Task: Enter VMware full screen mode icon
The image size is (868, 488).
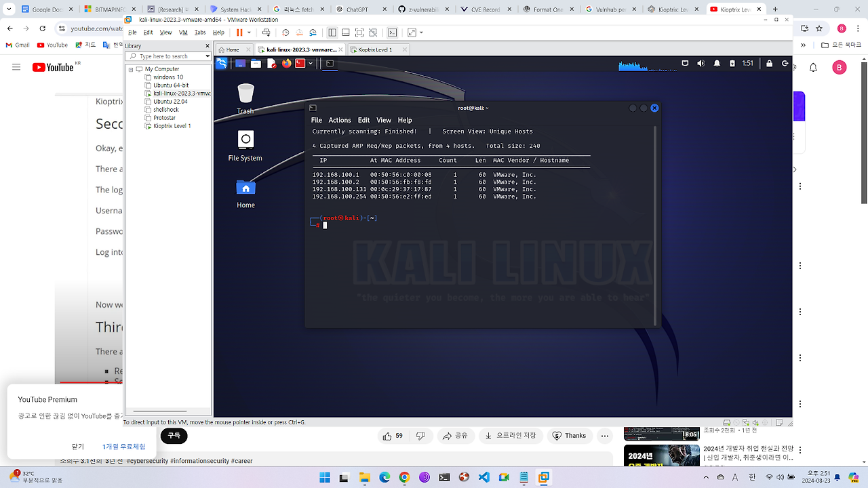Action: point(359,33)
